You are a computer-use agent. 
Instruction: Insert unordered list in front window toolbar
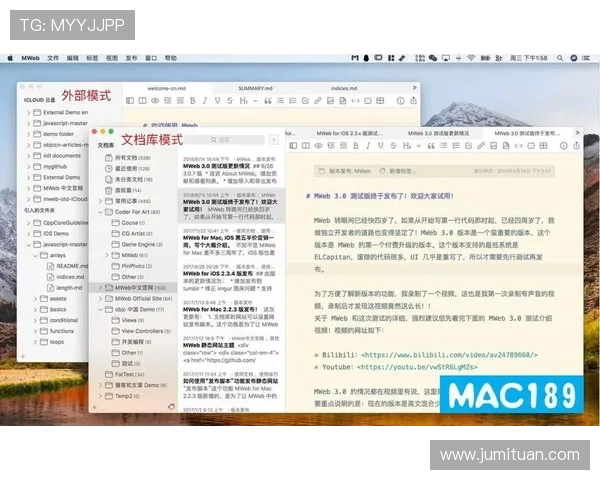[443, 145]
